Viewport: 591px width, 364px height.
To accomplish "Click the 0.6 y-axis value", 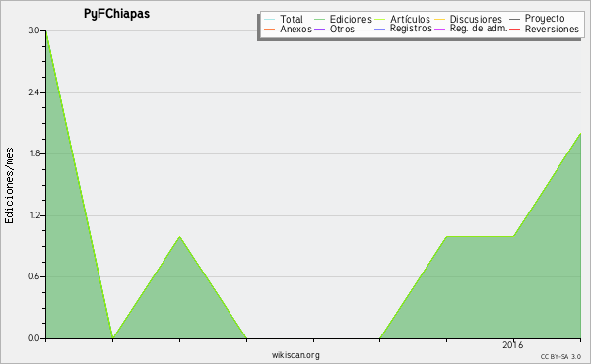I will (33, 276).
